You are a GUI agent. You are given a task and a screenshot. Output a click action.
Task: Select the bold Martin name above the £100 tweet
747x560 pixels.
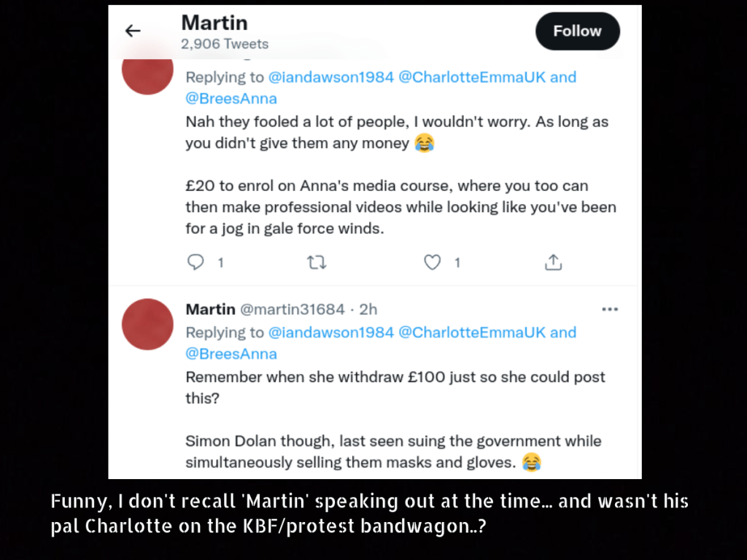point(210,309)
